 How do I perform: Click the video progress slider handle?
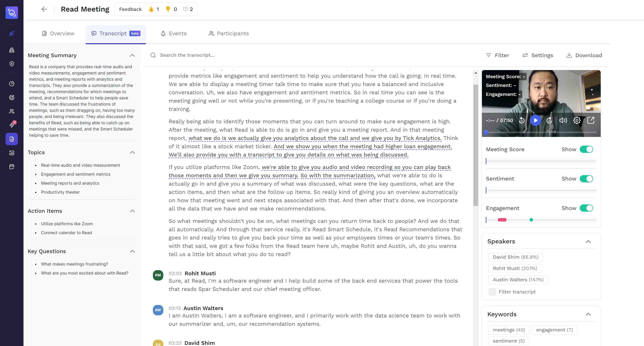coord(486,133)
